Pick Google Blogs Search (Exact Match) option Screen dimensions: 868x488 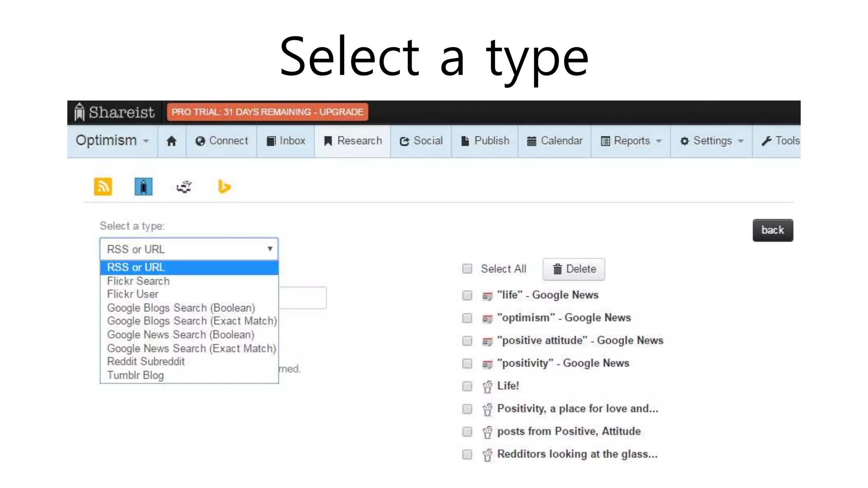(189, 321)
